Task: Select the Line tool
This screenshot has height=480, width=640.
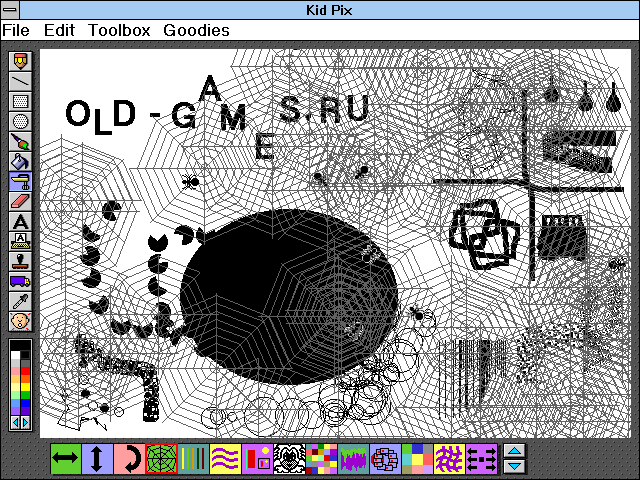Action: point(20,82)
